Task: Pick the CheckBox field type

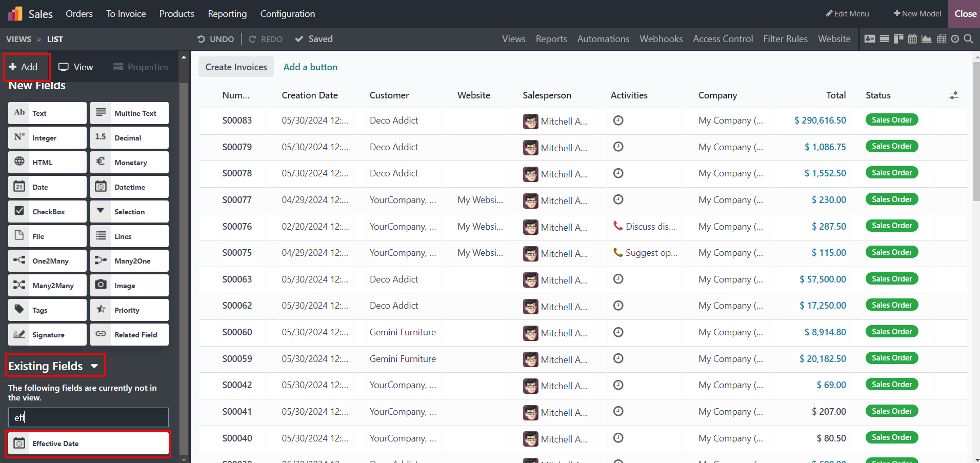Action: pos(47,212)
